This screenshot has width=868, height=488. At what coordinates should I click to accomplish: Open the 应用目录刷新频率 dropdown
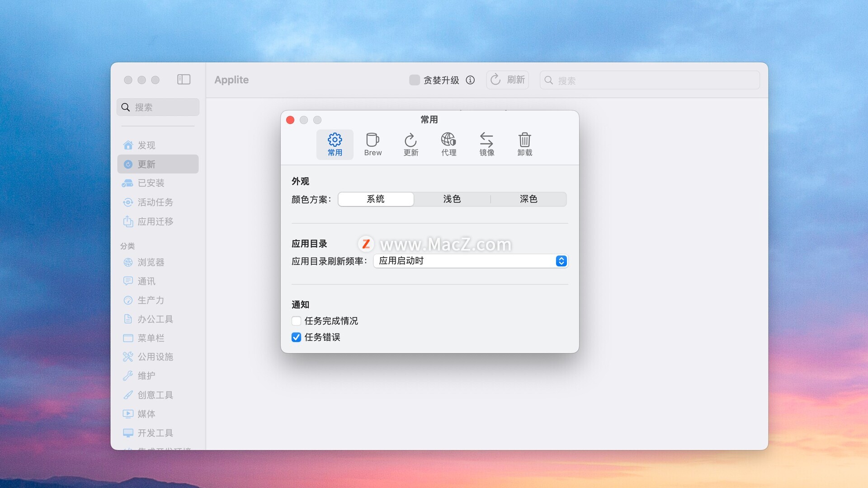click(470, 261)
